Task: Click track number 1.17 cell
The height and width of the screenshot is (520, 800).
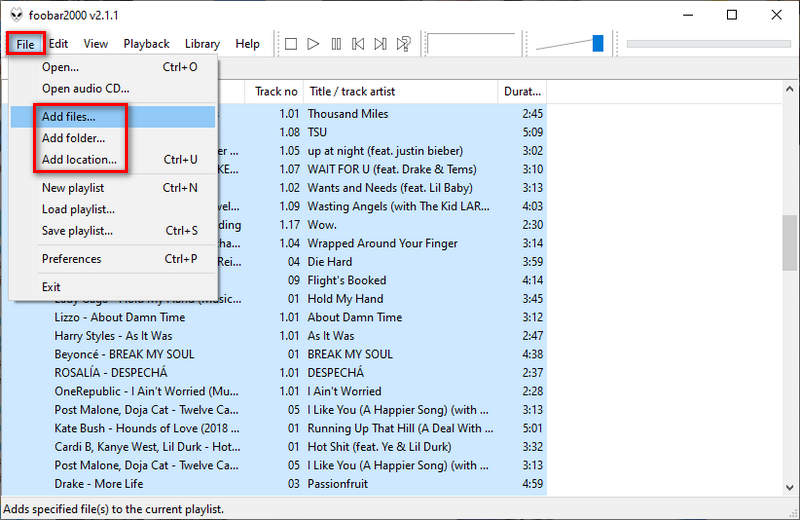Action: (x=289, y=225)
